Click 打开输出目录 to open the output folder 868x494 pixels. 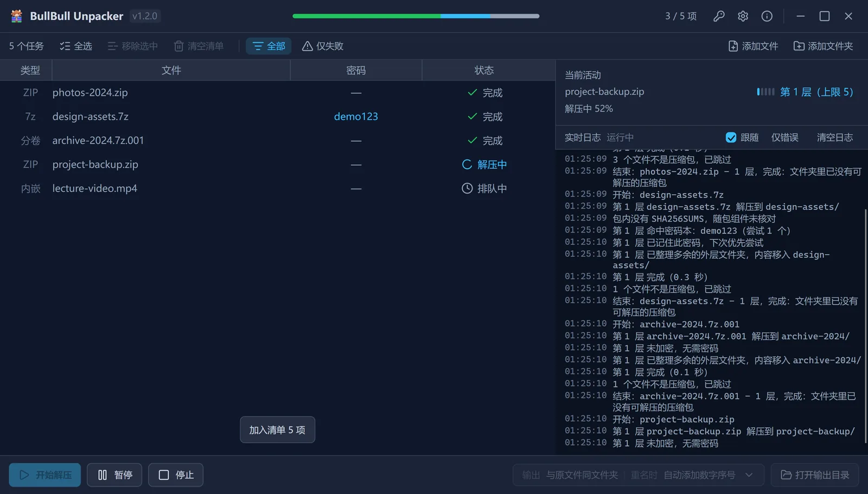click(x=815, y=475)
